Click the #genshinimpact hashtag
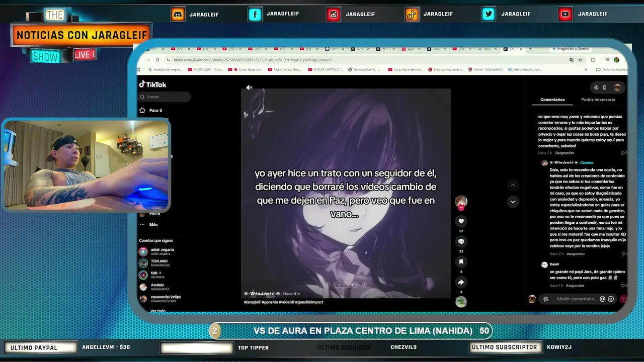The height and width of the screenshot is (362, 644). coord(309,302)
